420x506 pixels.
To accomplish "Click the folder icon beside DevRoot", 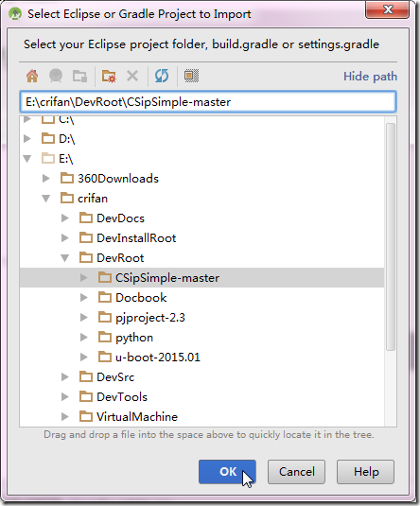I will pos(86,257).
